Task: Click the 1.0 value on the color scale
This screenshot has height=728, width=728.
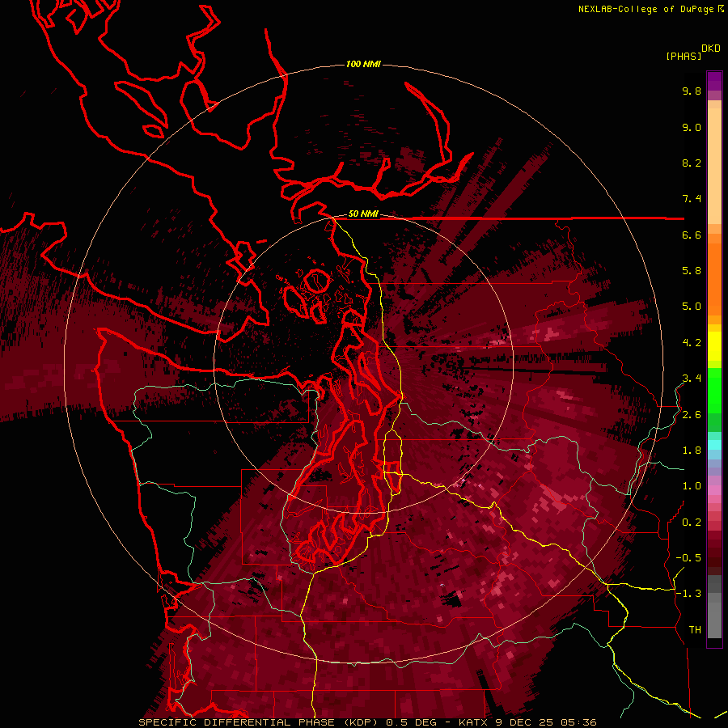Action: (x=692, y=486)
